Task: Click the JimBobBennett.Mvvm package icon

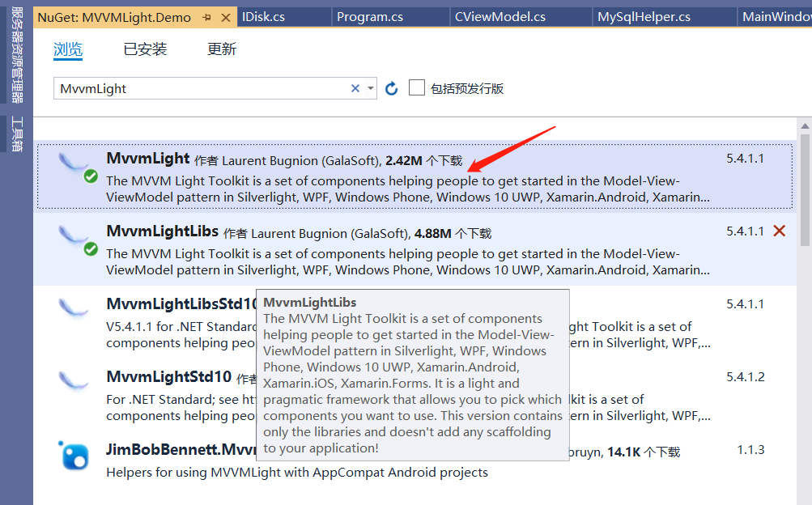Action: coord(74,454)
